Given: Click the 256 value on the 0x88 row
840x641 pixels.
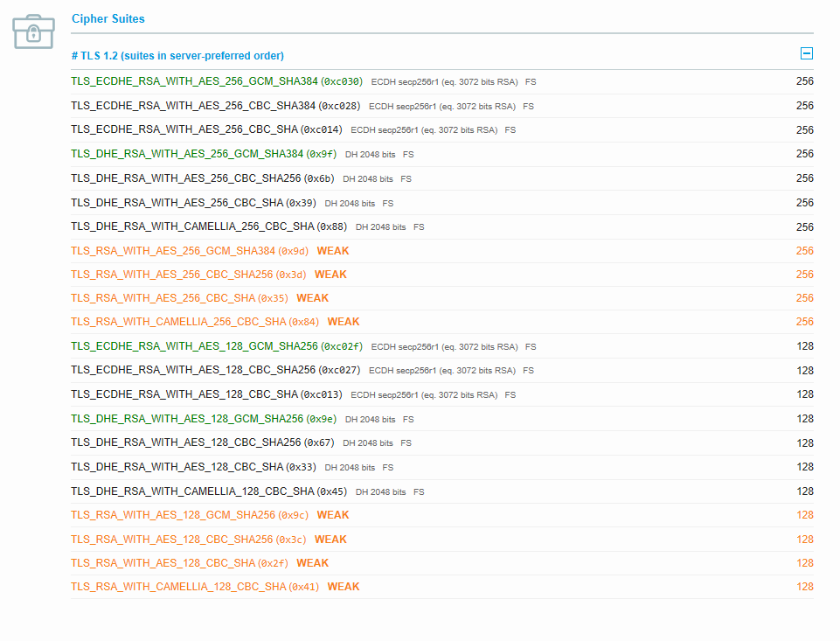Looking at the screenshot, I should pyautogui.click(x=805, y=226).
